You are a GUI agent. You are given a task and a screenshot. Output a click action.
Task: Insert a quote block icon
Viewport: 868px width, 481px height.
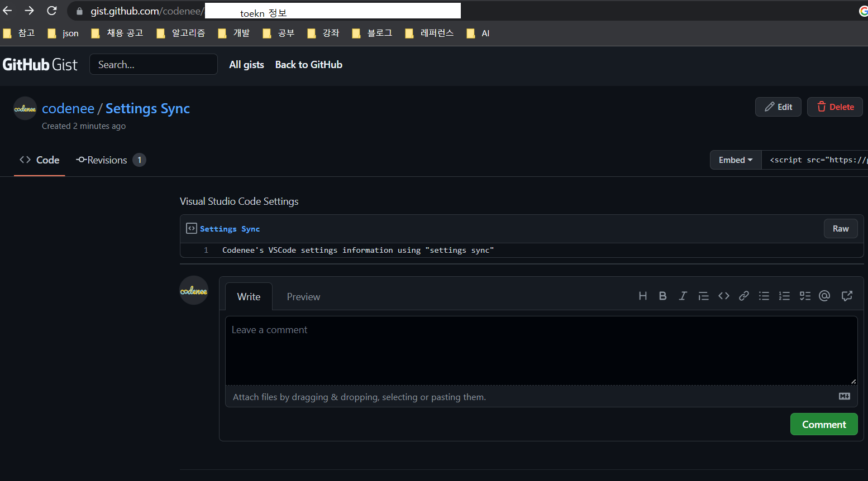[x=703, y=296]
